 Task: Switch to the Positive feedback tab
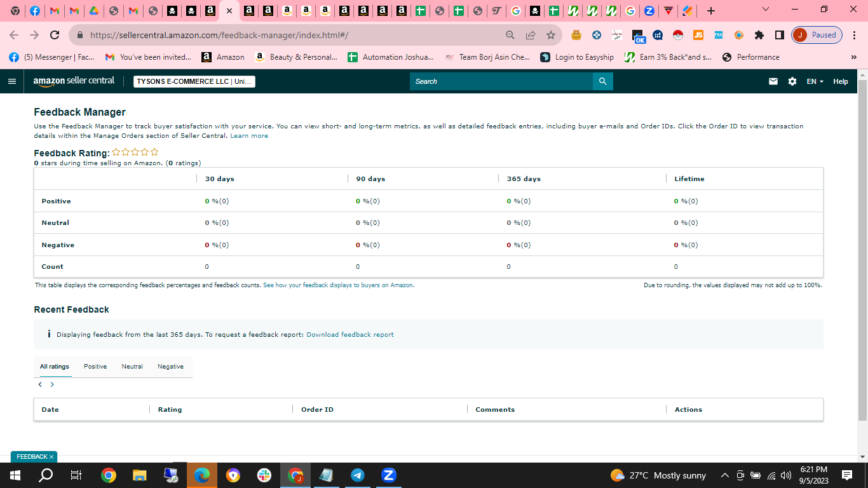click(95, 367)
